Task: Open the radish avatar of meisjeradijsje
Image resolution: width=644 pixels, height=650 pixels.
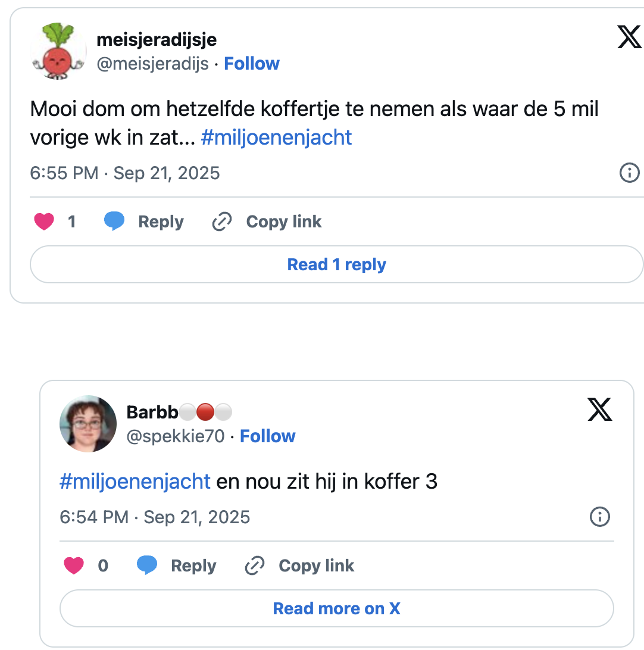Action: click(x=58, y=54)
